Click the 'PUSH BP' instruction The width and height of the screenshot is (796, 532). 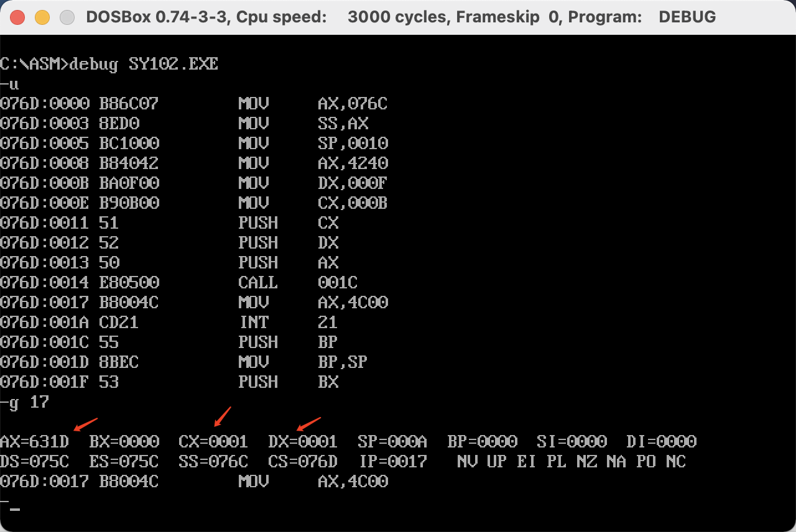289,342
